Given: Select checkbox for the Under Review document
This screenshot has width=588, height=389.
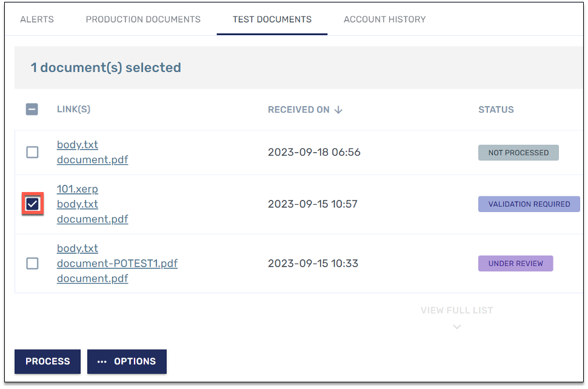Looking at the screenshot, I should 32,264.
